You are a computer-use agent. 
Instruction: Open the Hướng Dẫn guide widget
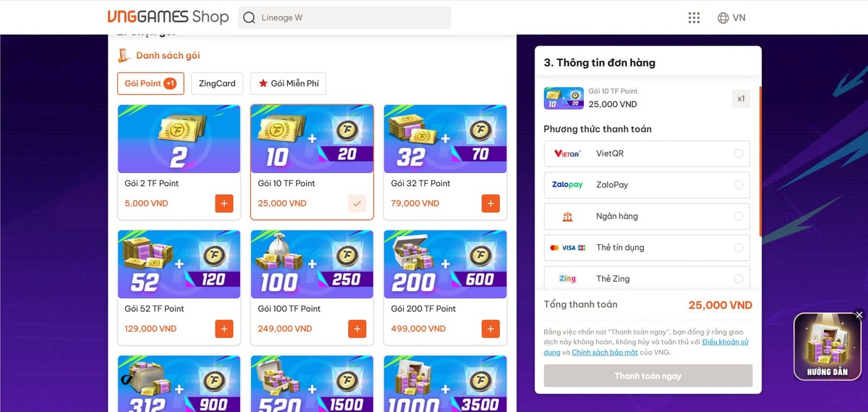pyautogui.click(x=827, y=348)
